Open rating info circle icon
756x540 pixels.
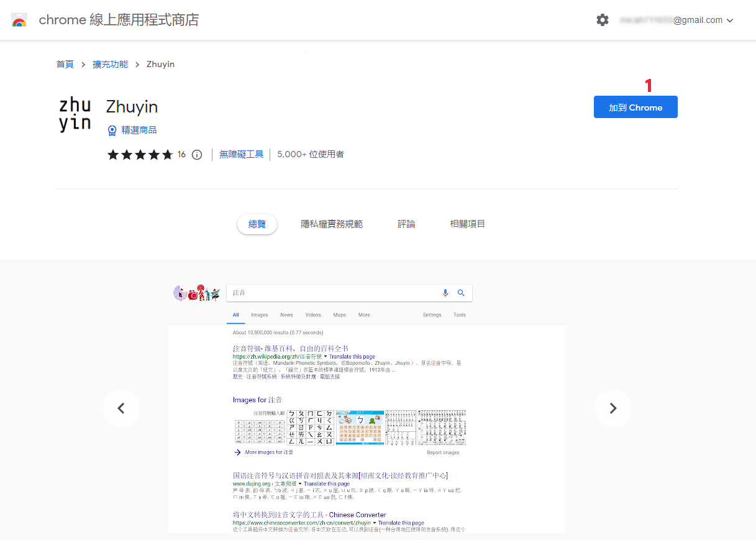coord(197,155)
